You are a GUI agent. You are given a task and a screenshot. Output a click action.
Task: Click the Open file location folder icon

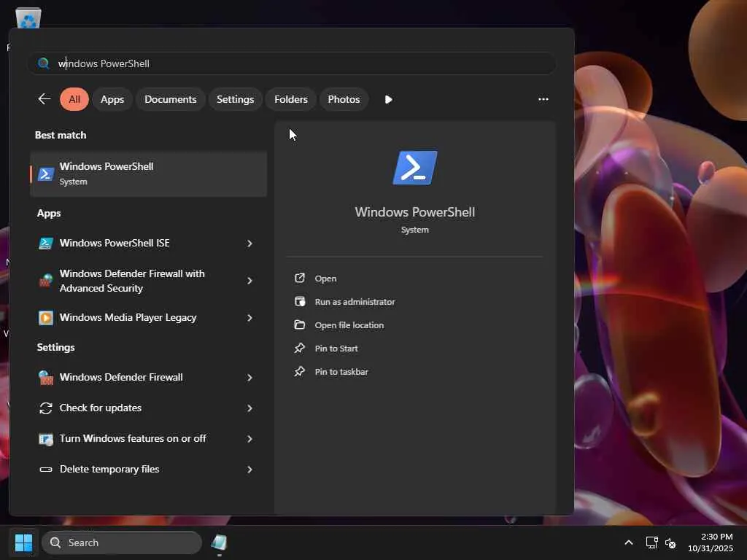pyautogui.click(x=300, y=324)
